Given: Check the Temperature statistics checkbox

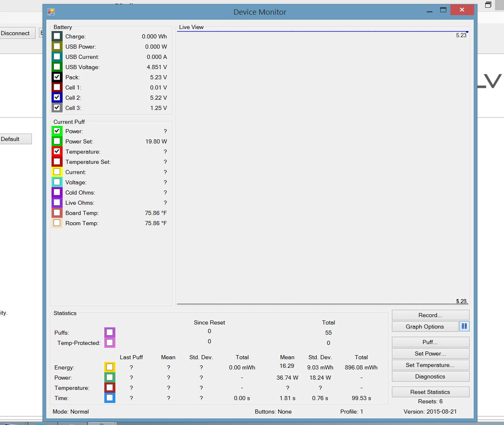Looking at the screenshot, I should click(x=110, y=387).
